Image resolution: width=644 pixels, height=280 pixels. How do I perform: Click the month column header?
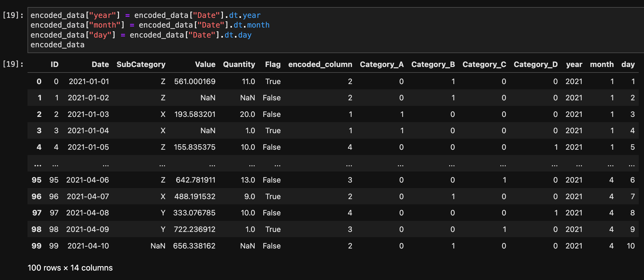(602, 64)
